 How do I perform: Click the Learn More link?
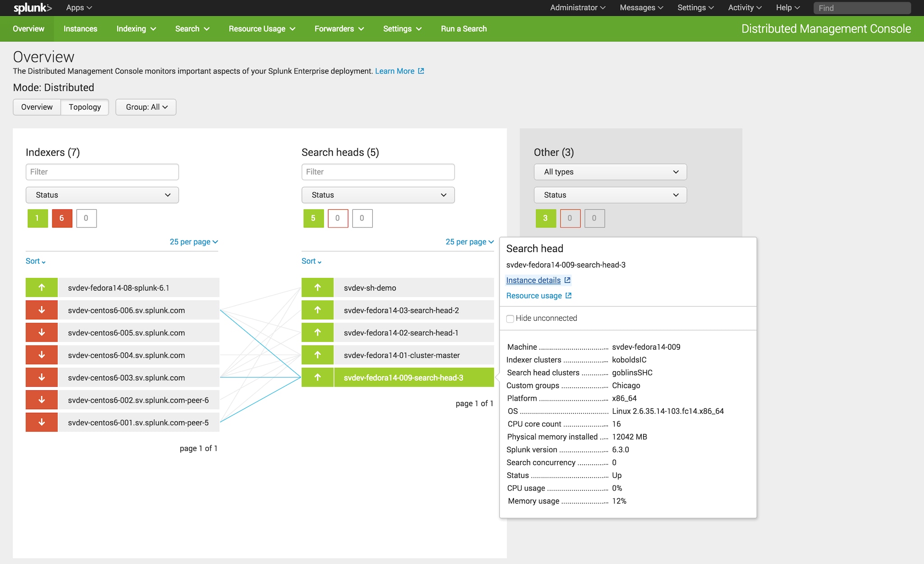395,71
